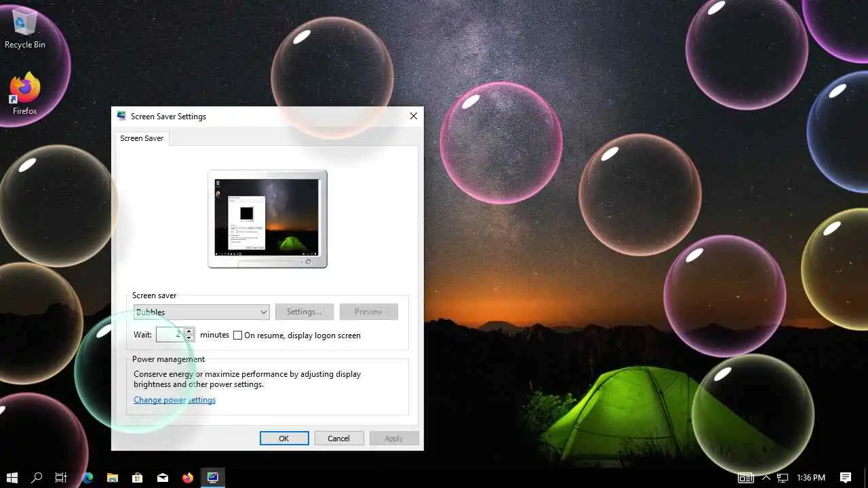Screen dimensions: 868x488
Task: Open the touch keyboard tray icon
Action: click(x=746, y=478)
